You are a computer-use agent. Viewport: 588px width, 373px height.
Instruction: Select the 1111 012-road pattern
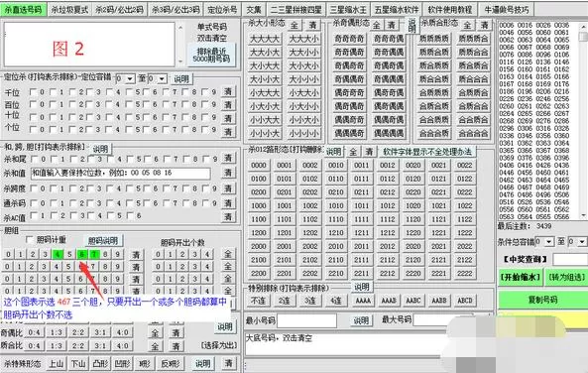tap(362, 219)
